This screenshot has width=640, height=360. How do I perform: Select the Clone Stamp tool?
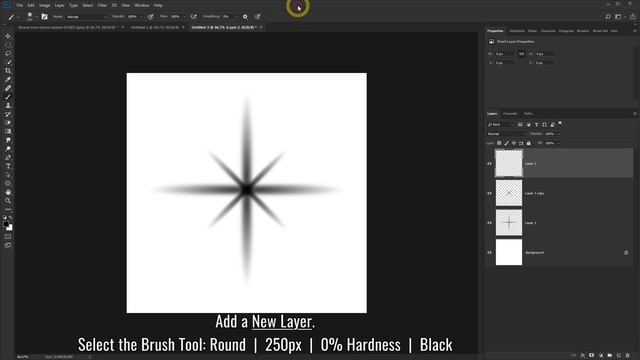tap(8, 105)
